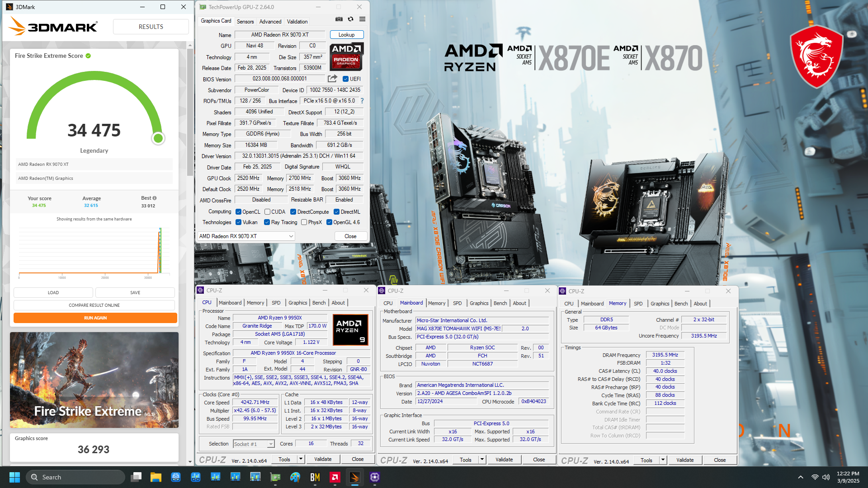868x488 pixels.
Task: Click the GPU Name field AMD Radeon RX 9070 XT
Action: pos(280,34)
